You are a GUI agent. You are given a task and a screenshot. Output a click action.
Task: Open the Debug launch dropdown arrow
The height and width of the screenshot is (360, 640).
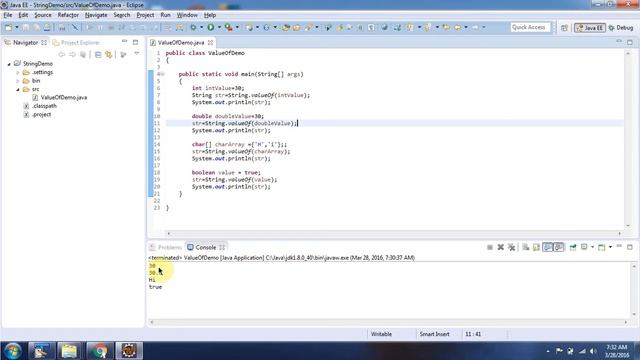coord(201,27)
